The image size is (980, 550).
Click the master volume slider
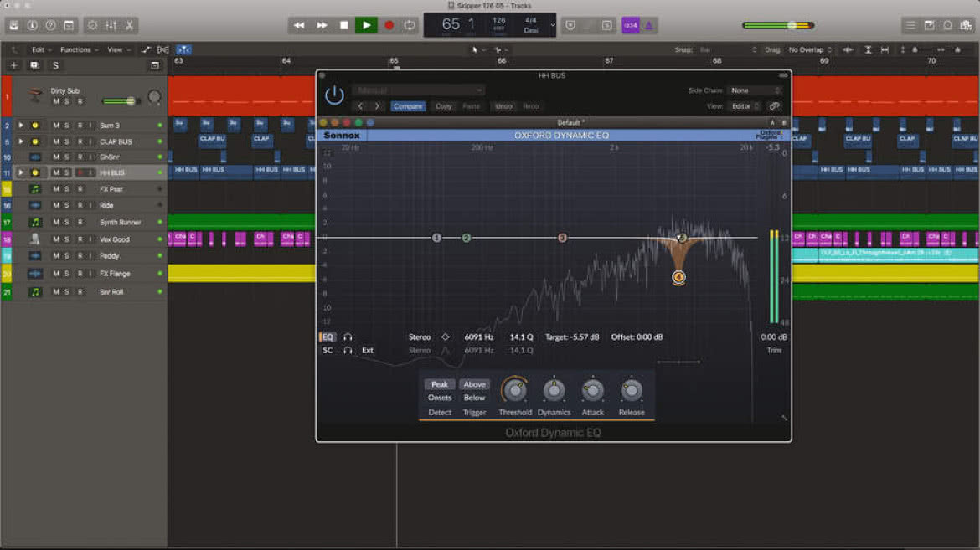point(778,26)
